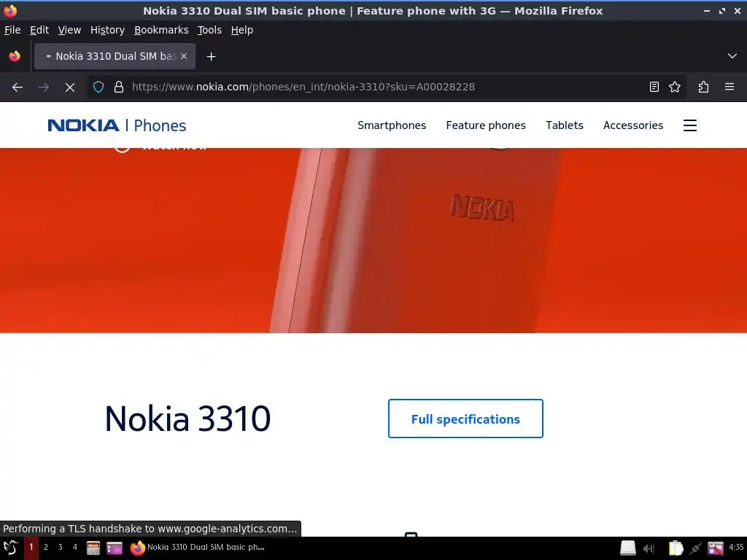
Task: Open Firefox application hamburger menu
Action: [729, 87]
